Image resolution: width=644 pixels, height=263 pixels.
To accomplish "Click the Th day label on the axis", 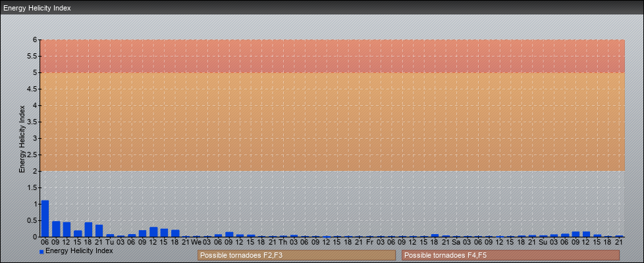I will [282, 242].
